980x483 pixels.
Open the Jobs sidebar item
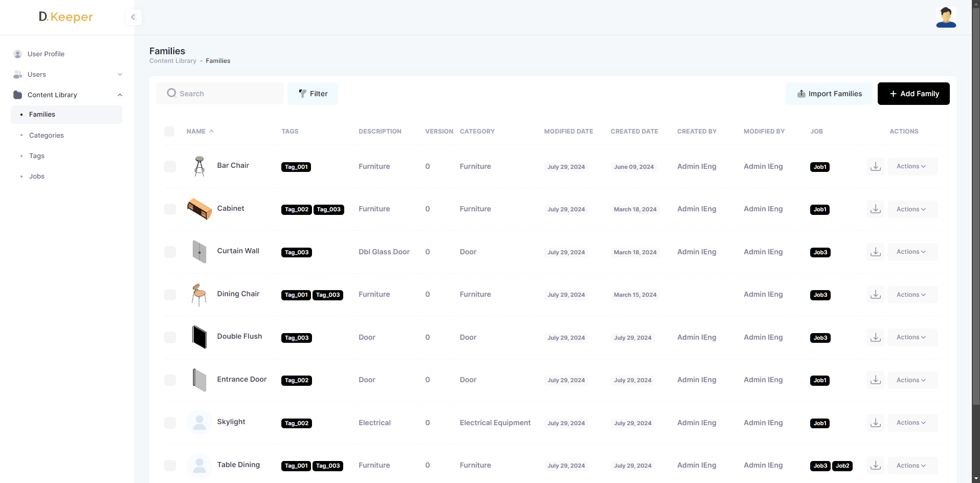37,177
